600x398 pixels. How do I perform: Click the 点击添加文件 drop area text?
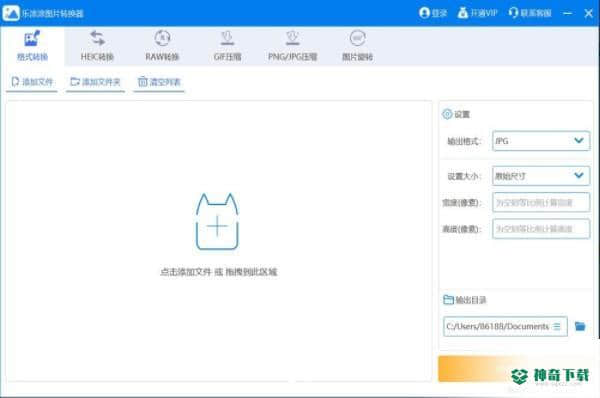(218, 272)
